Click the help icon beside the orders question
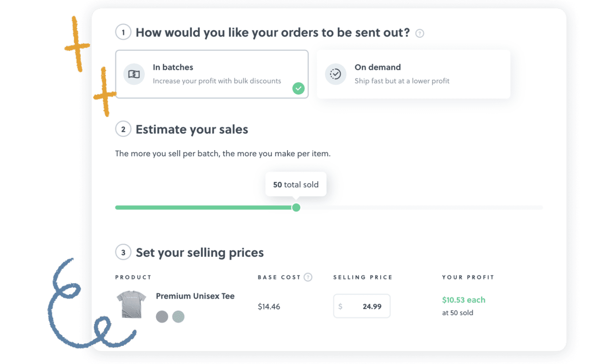The height and width of the screenshot is (364, 607). [420, 33]
